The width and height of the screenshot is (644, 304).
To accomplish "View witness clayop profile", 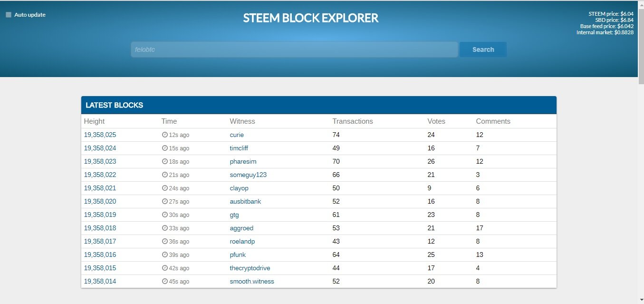I will pyautogui.click(x=239, y=188).
